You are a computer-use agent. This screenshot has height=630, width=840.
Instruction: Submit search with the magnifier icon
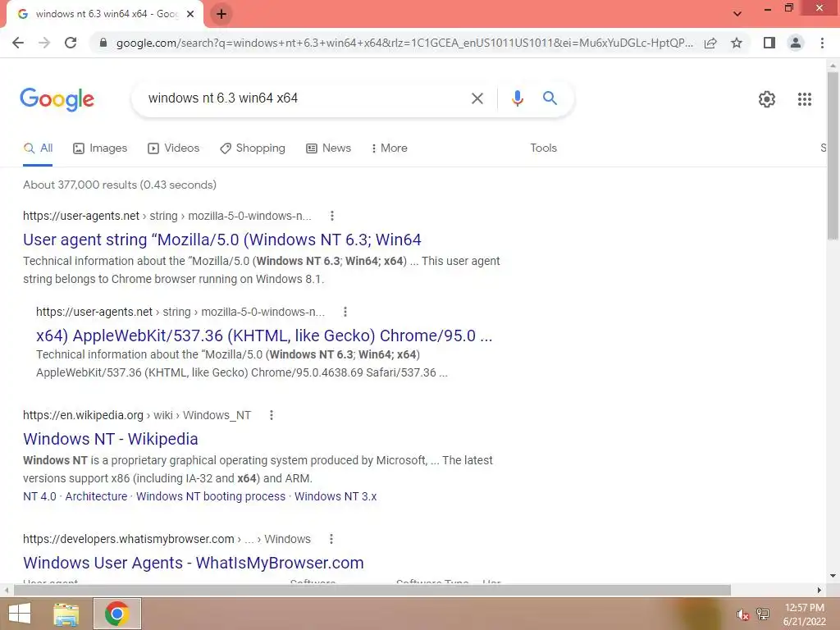[x=550, y=98]
